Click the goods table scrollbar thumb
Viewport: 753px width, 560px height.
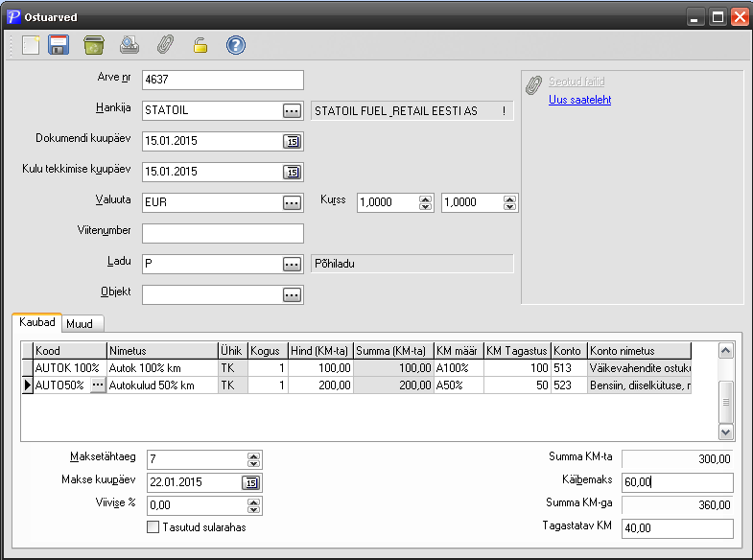point(725,402)
